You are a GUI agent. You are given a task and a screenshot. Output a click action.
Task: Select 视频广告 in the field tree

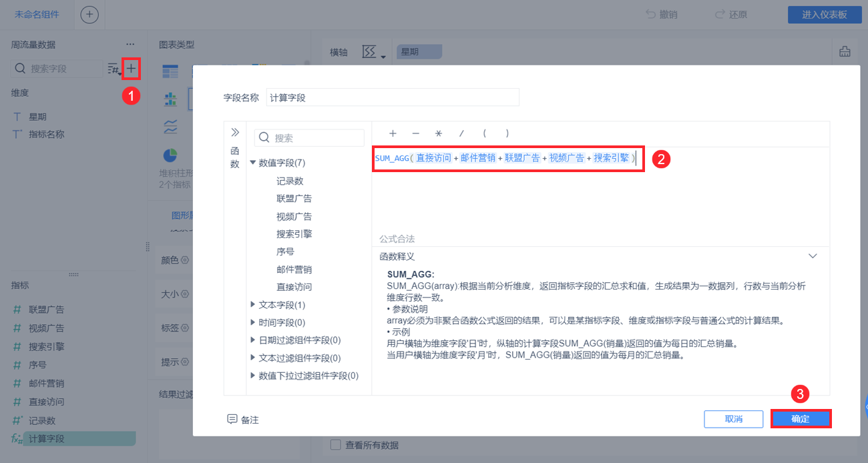point(294,216)
